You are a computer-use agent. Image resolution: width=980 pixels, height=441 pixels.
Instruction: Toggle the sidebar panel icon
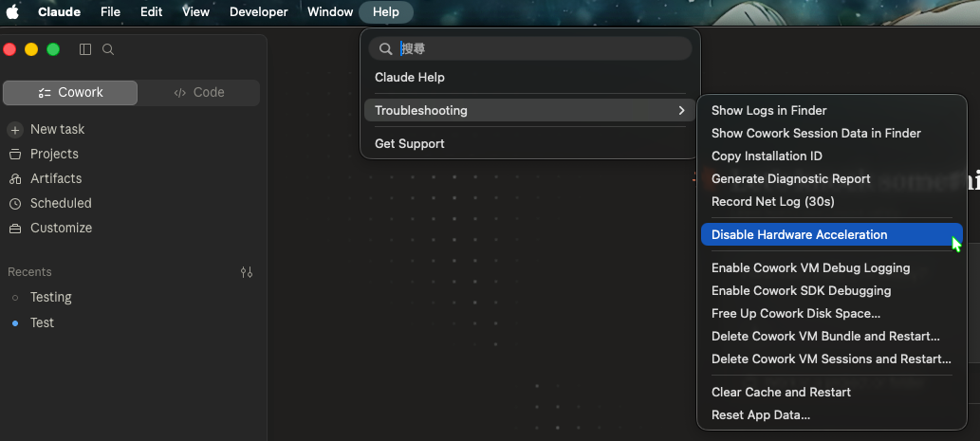[x=85, y=49]
